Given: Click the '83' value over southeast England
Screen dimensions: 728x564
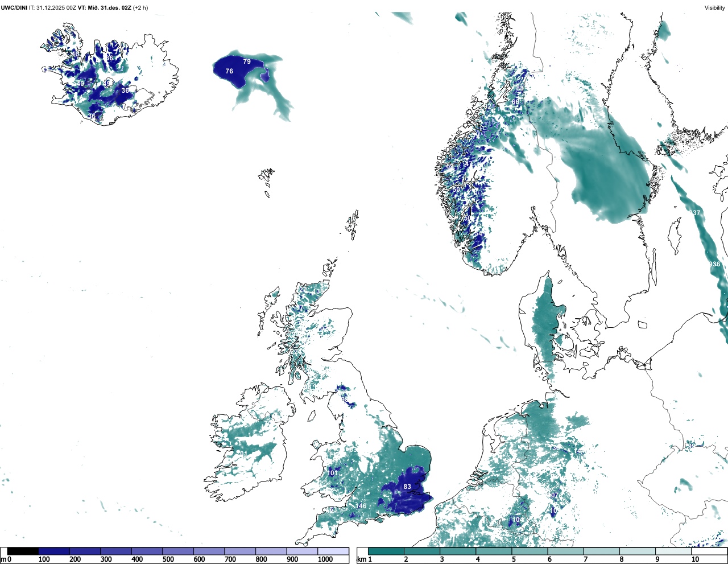Looking at the screenshot, I should [407, 487].
